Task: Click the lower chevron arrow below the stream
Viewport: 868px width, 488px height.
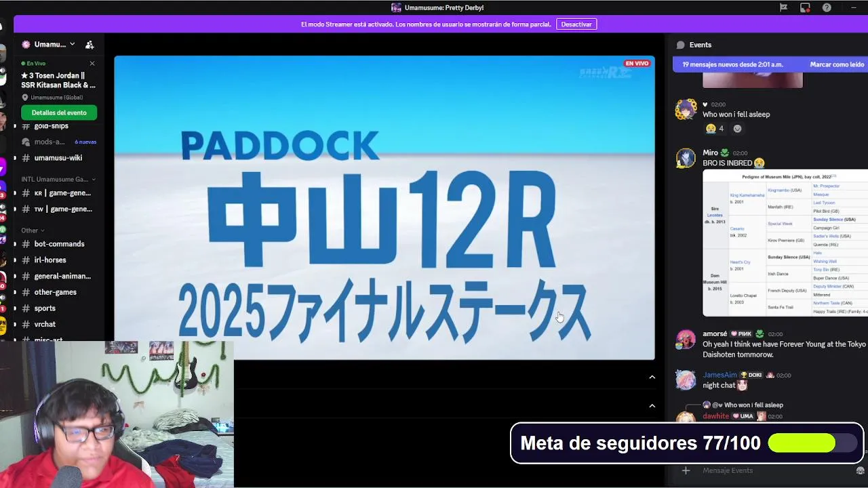Action: tap(652, 406)
